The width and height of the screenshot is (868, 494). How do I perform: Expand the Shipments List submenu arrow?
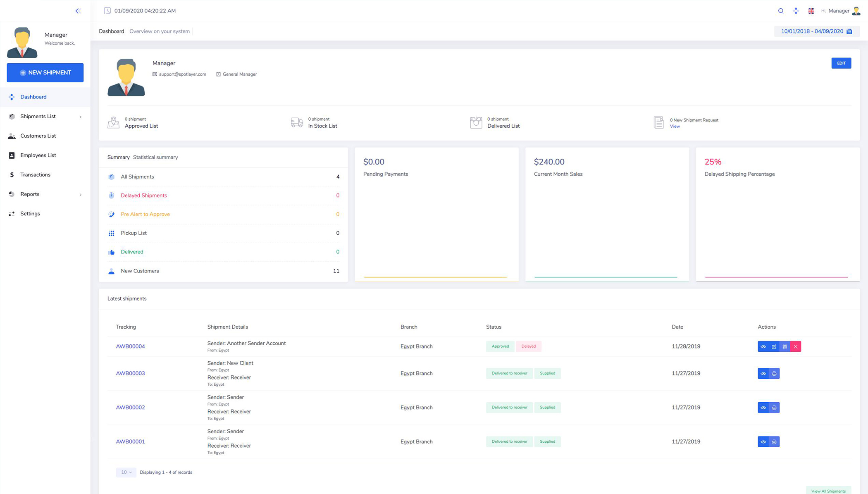[x=80, y=117]
